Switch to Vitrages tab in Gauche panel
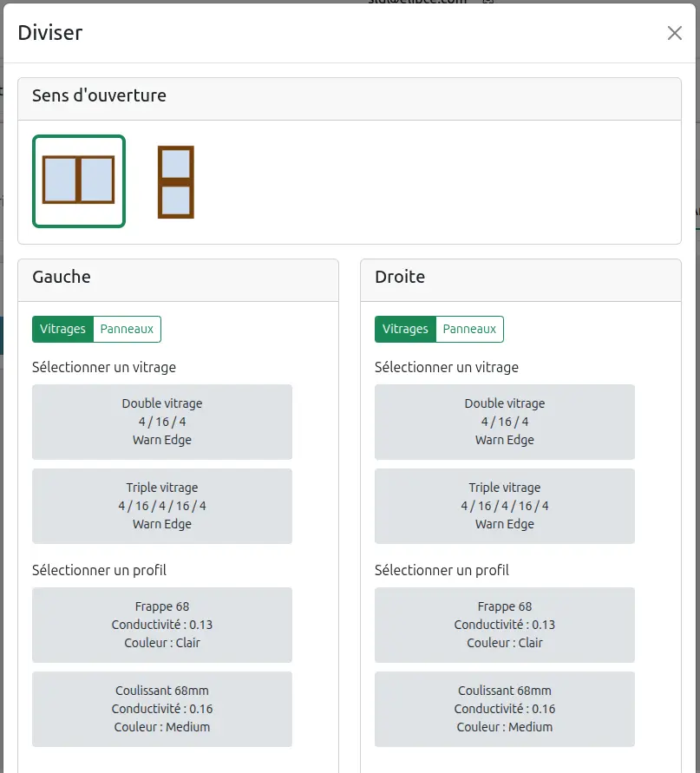700x773 pixels. coord(62,330)
